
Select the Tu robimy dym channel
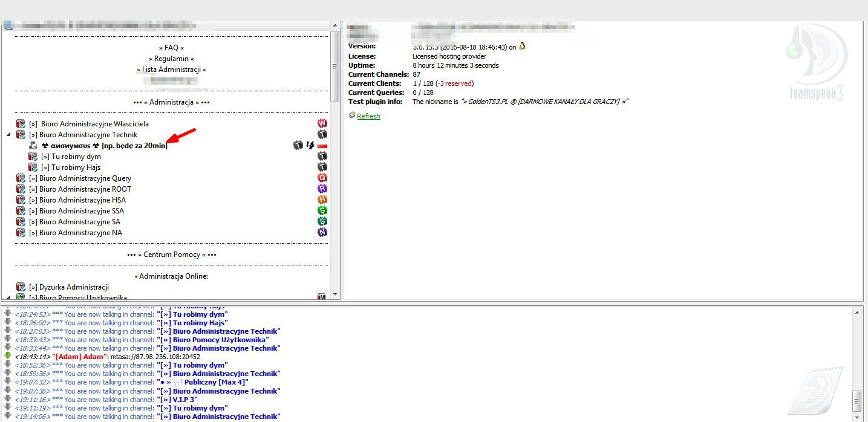coord(75,157)
